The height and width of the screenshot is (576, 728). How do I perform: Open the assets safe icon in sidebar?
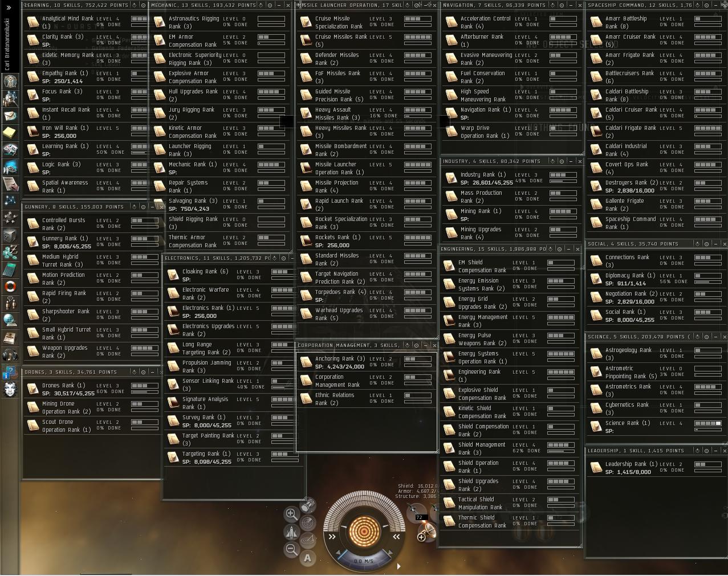pyautogui.click(x=11, y=235)
